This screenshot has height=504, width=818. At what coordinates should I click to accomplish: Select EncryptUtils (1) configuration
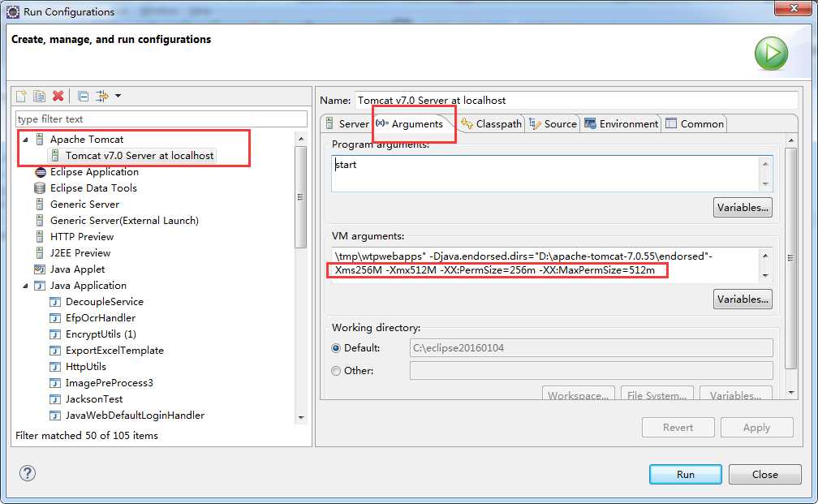coord(101,334)
